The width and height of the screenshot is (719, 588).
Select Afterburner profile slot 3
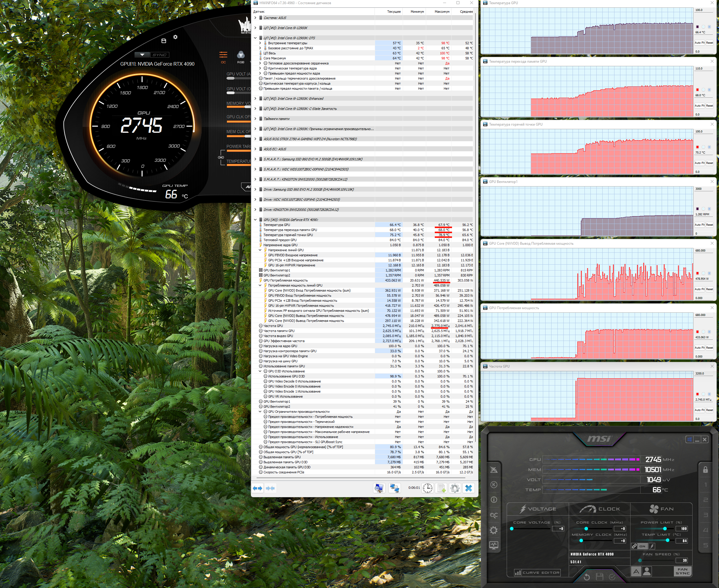(706, 515)
